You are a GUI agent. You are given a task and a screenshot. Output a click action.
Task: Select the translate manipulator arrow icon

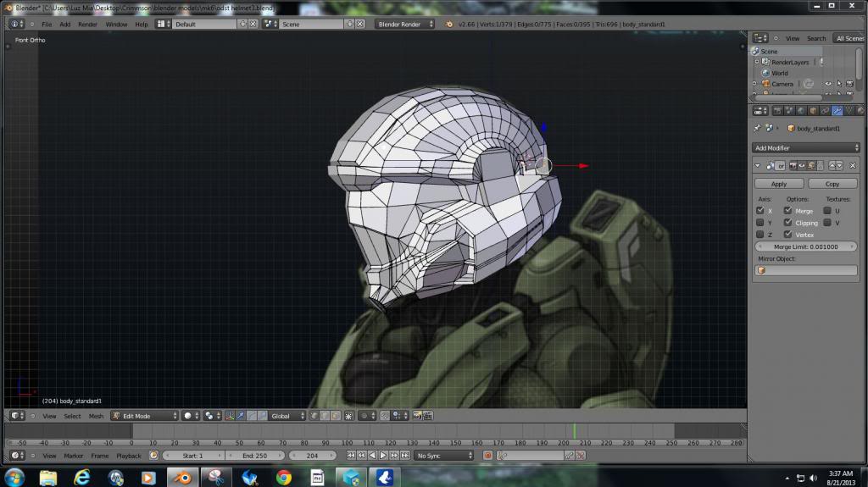(242, 416)
